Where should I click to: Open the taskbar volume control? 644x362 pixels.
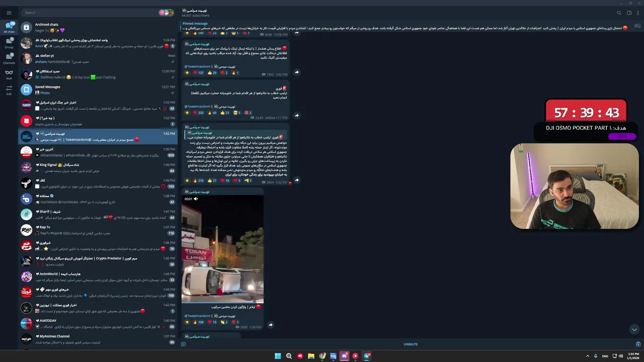(621, 356)
